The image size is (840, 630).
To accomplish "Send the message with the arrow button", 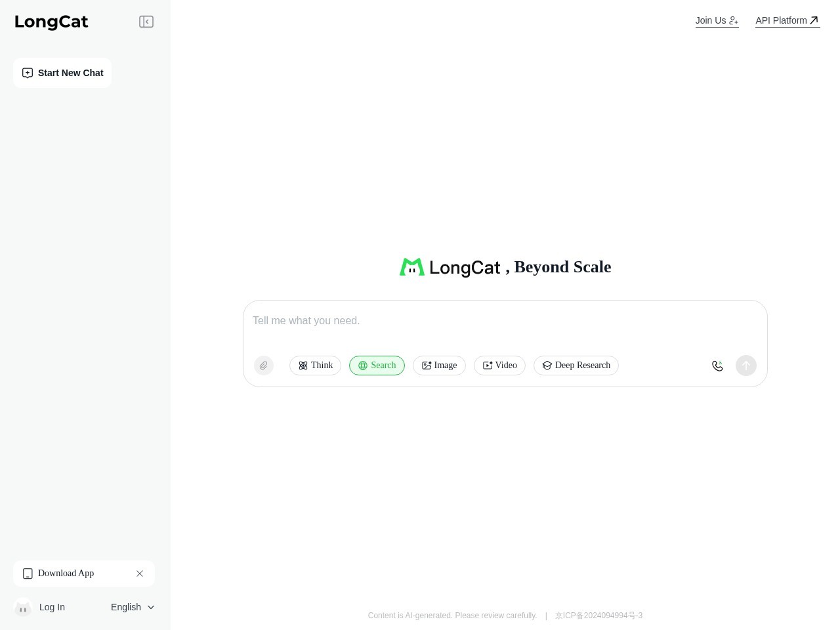I will [746, 366].
